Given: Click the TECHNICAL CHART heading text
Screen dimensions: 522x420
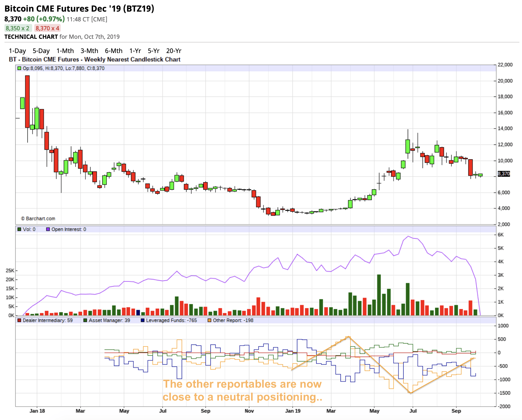Looking at the screenshot, I should point(31,37).
